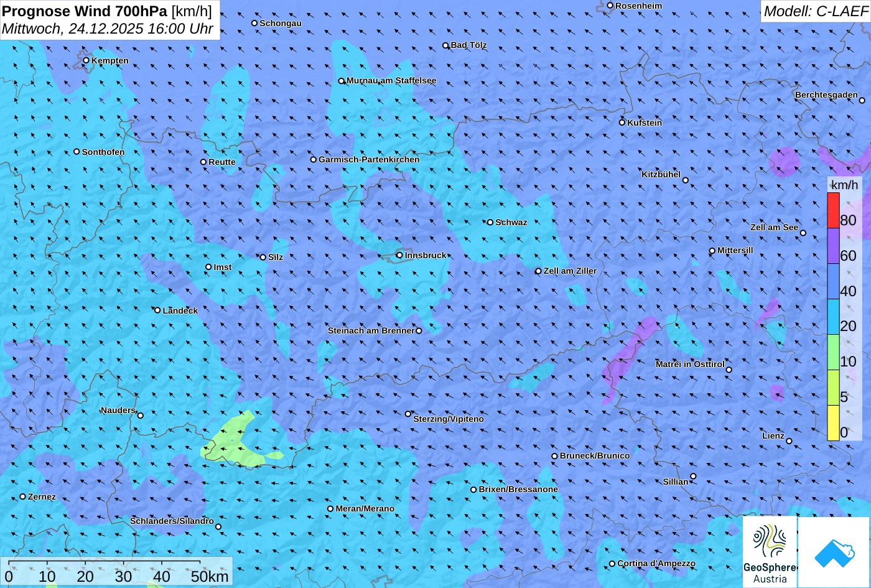Click the Meran/Merano marker dot
This screenshot has height=588, width=871.
click(x=330, y=509)
